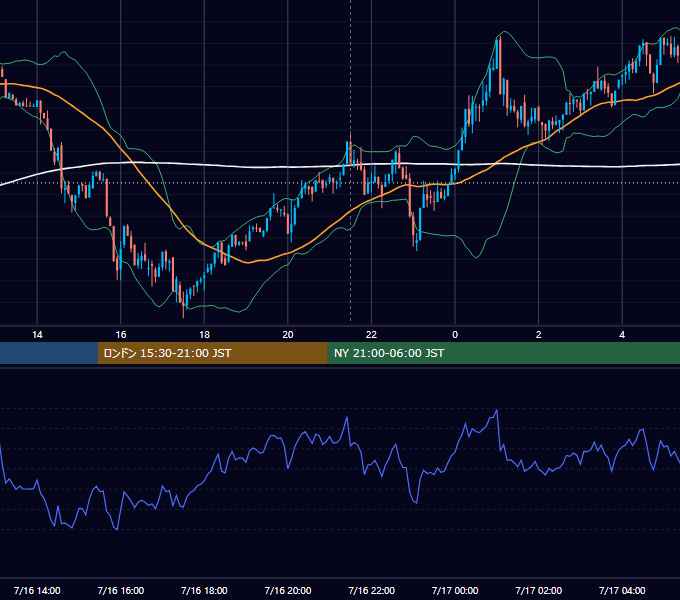Screen dimensions: 680x600
Task: Select the 7/17 04:00 date label
Action: (622, 590)
